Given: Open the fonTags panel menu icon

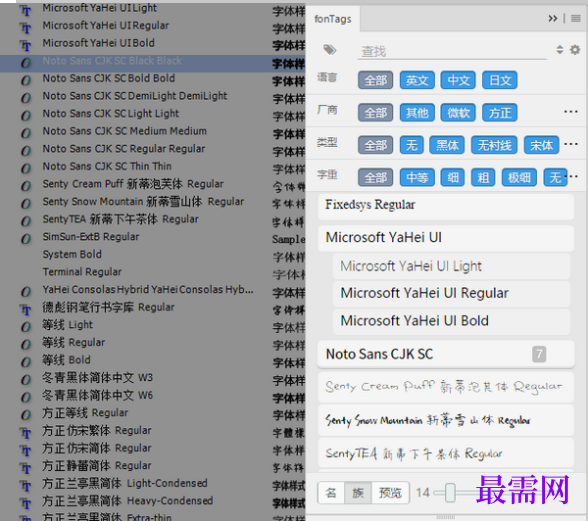Looking at the screenshot, I should [576, 18].
